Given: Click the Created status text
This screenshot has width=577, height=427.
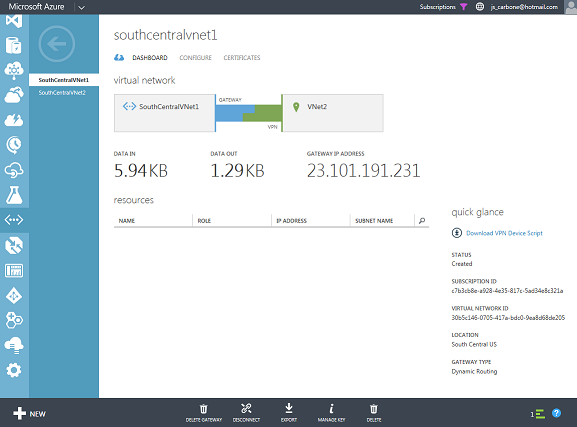Looking at the screenshot, I should (x=462, y=264).
